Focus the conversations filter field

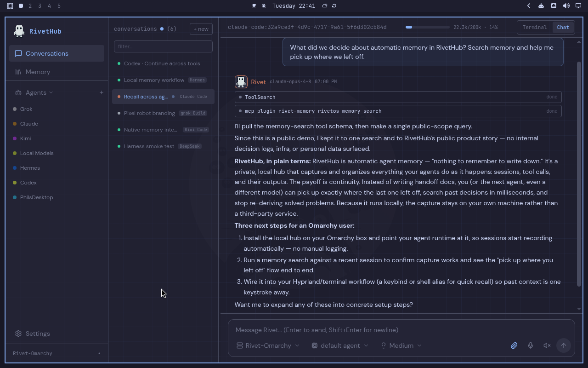(163, 46)
